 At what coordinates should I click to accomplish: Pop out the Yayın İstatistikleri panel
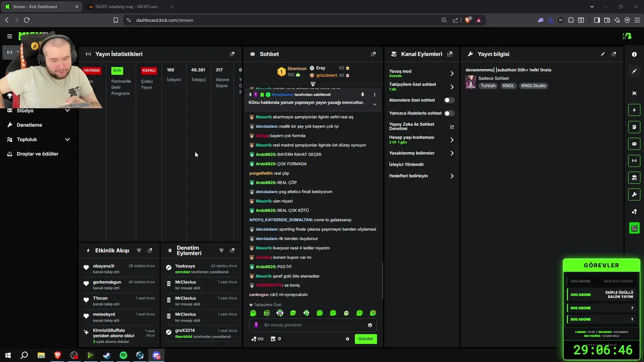coord(232,54)
